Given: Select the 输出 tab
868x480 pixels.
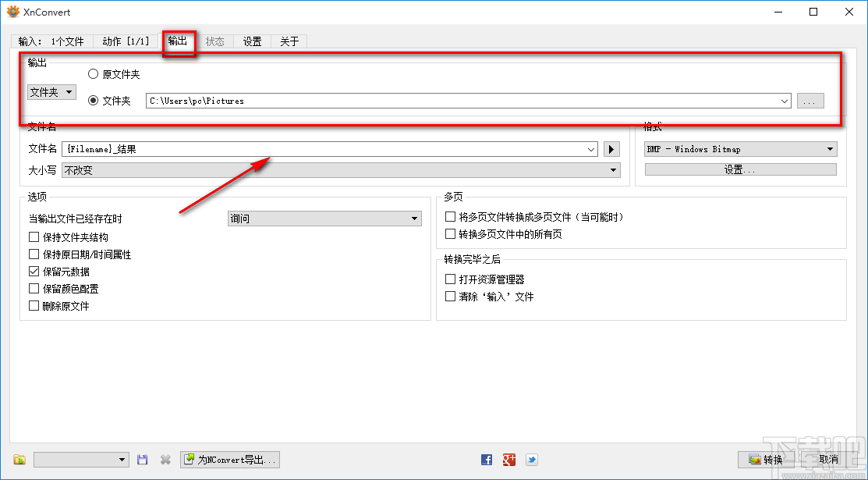Looking at the screenshot, I should [178, 41].
